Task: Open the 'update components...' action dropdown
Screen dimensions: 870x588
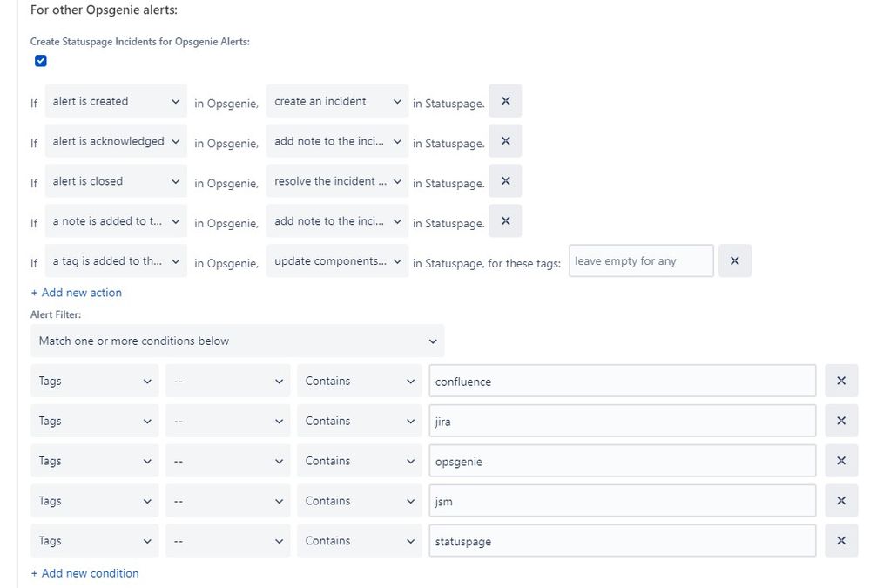Action: pyautogui.click(x=337, y=261)
